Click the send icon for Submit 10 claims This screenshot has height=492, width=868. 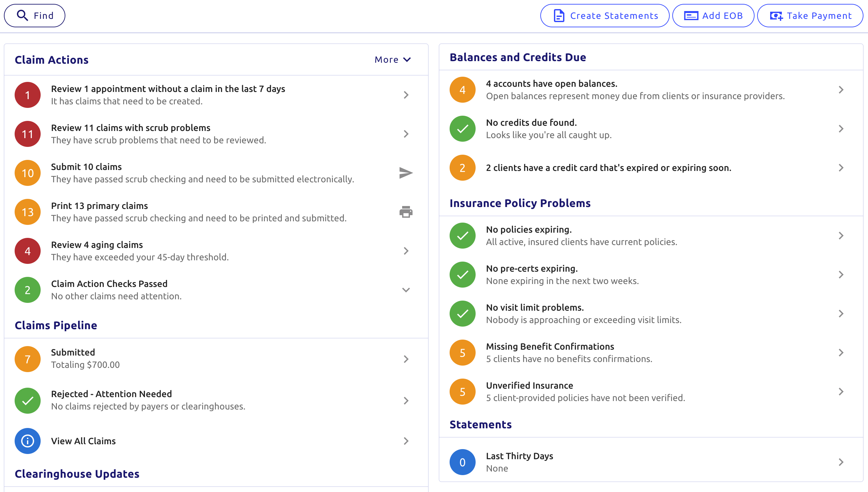click(x=406, y=173)
